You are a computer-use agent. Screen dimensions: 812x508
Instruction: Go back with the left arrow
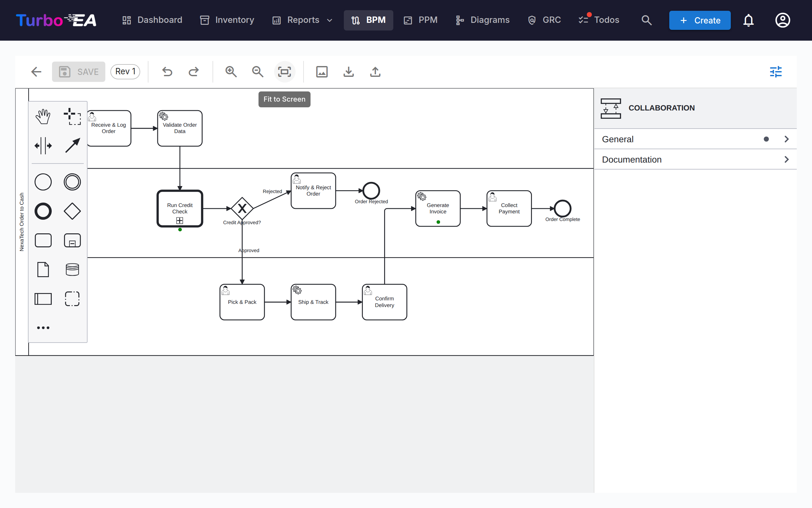(36, 71)
